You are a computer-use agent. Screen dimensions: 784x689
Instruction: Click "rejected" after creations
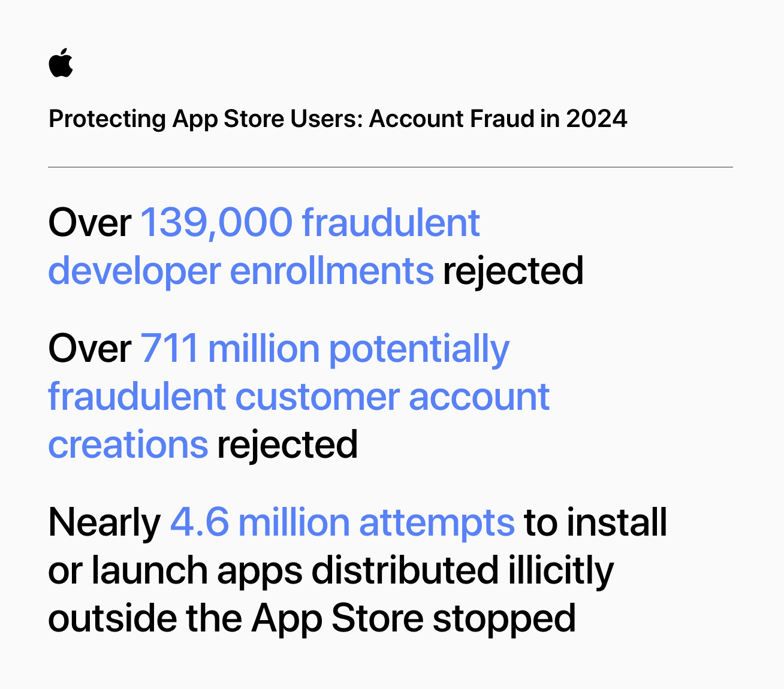pos(287,445)
